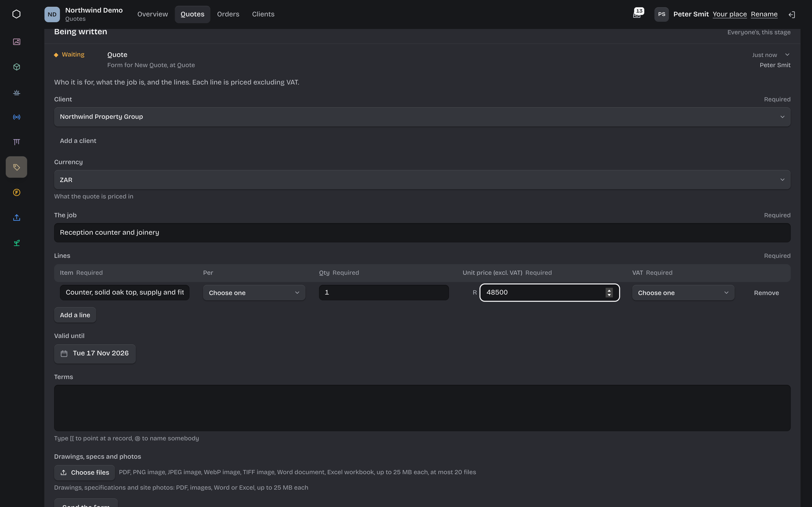Click the sign out icon

(x=792, y=14)
